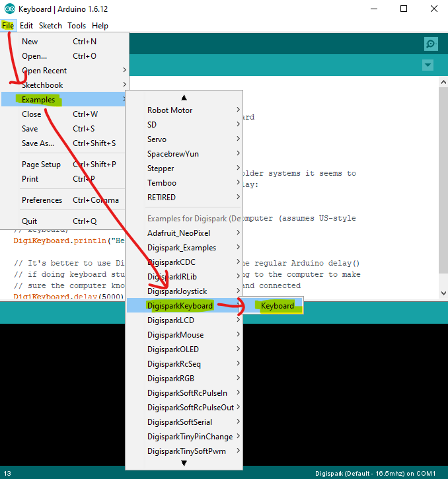The height and width of the screenshot is (479, 448).
Task: Open Preferences from File menu
Action: point(63,200)
